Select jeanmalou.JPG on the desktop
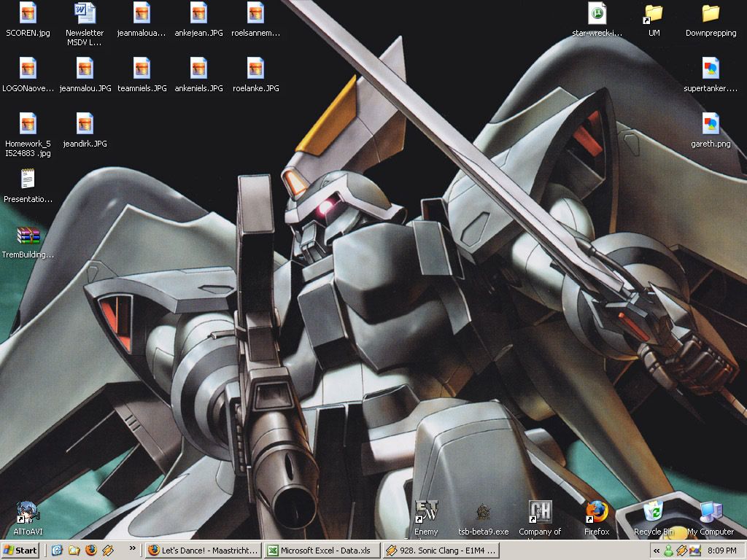The width and height of the screenshot is (747, 560). click(85, 74)
